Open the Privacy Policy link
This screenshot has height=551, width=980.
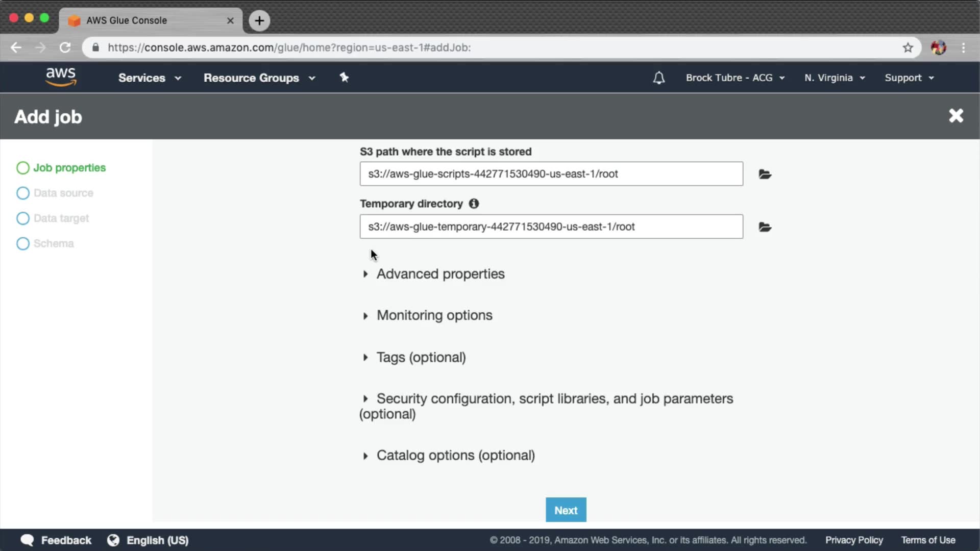pos(853,540)
